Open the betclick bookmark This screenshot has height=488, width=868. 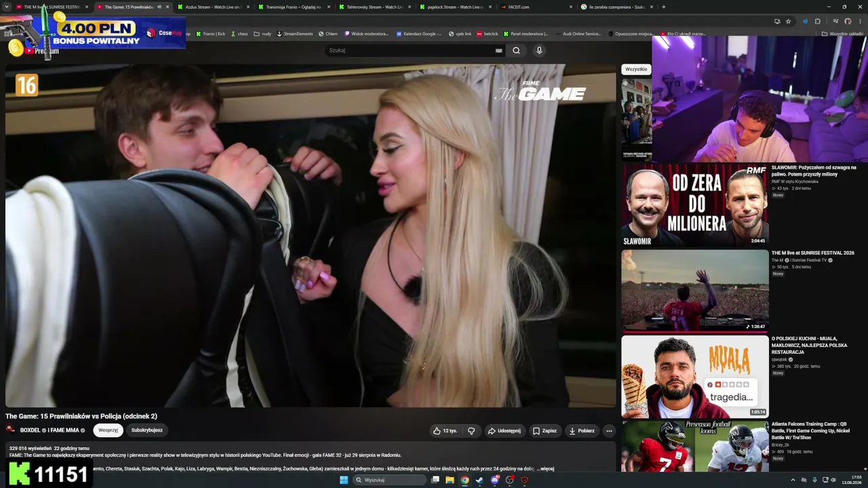pos(488,33)
